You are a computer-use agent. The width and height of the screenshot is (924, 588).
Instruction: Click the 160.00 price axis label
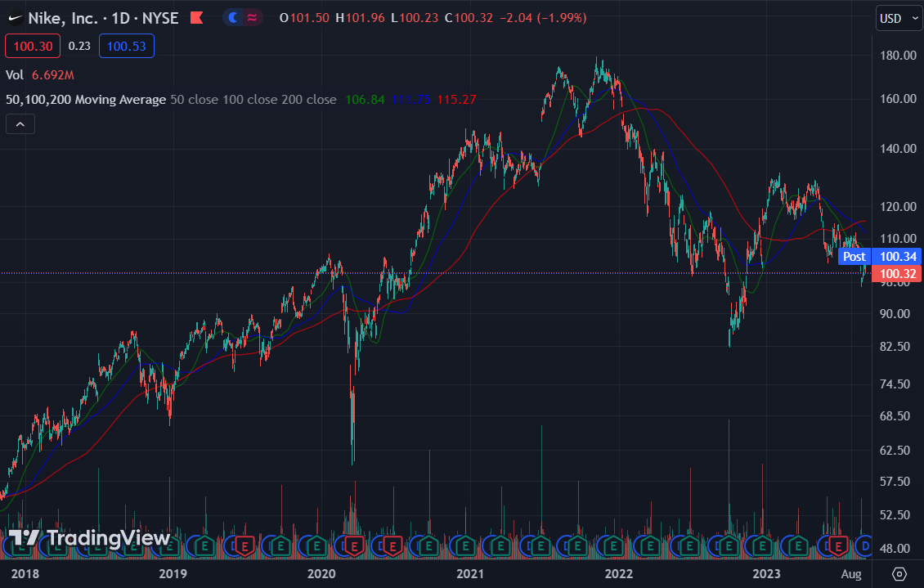[x=898, y=98]
